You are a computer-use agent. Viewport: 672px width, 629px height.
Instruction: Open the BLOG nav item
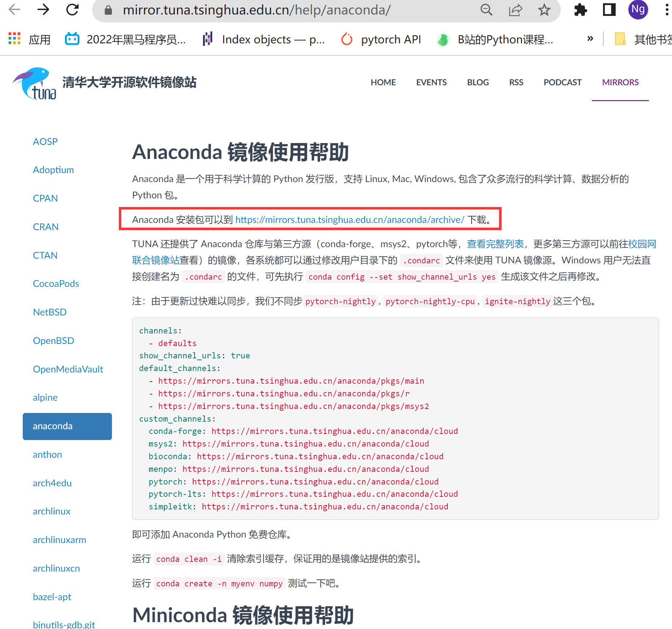click(478, 82)
